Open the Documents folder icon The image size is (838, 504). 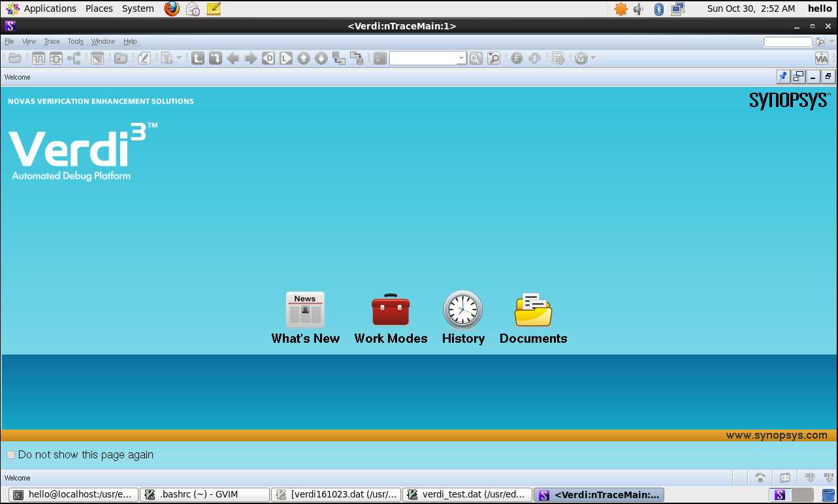click(533, 309)
